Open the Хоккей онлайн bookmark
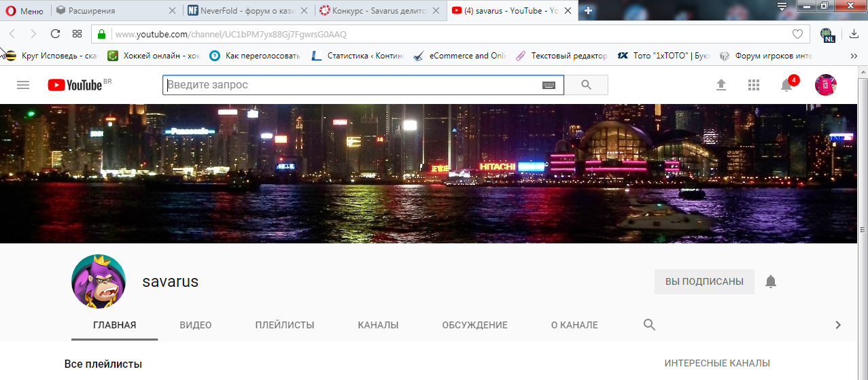868x380 pixels. click(x=155, y=56)
